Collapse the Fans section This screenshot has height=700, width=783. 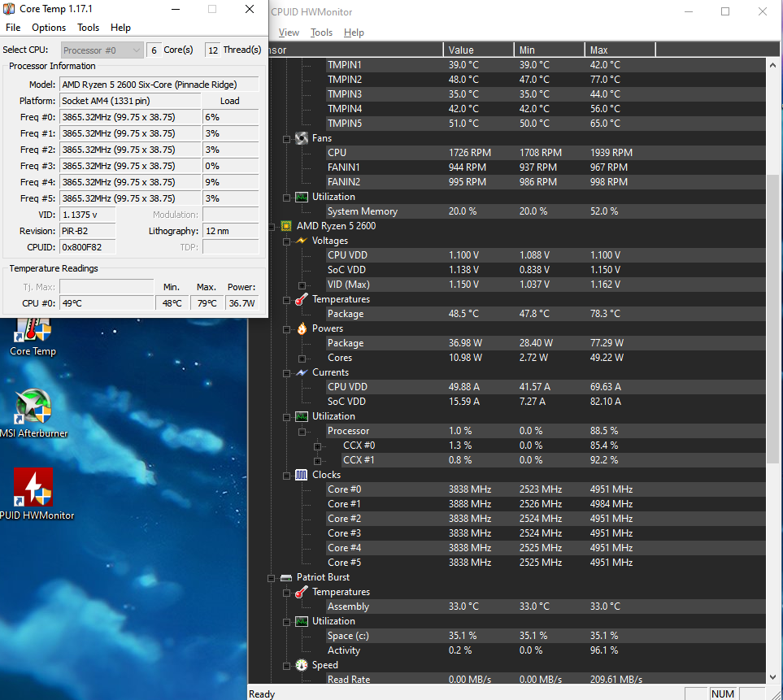click(287, 139)
